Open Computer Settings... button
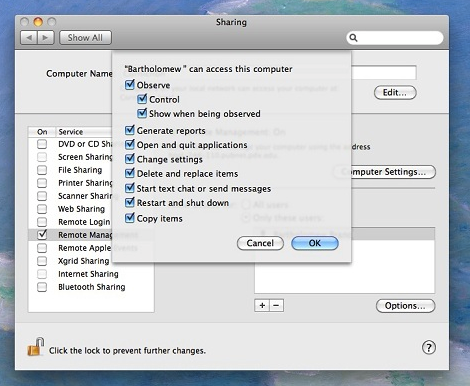Viewport: 470px width, 386px height. pos(385,172)
